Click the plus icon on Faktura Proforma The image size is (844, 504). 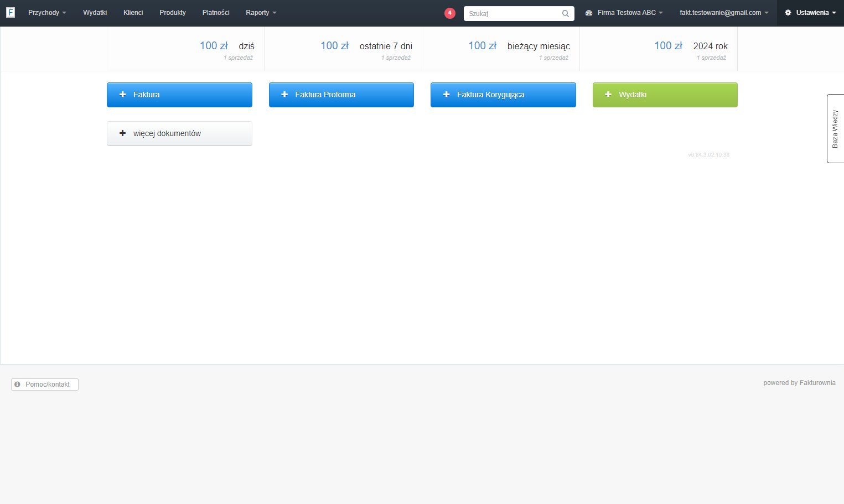[x=284, y=95]
